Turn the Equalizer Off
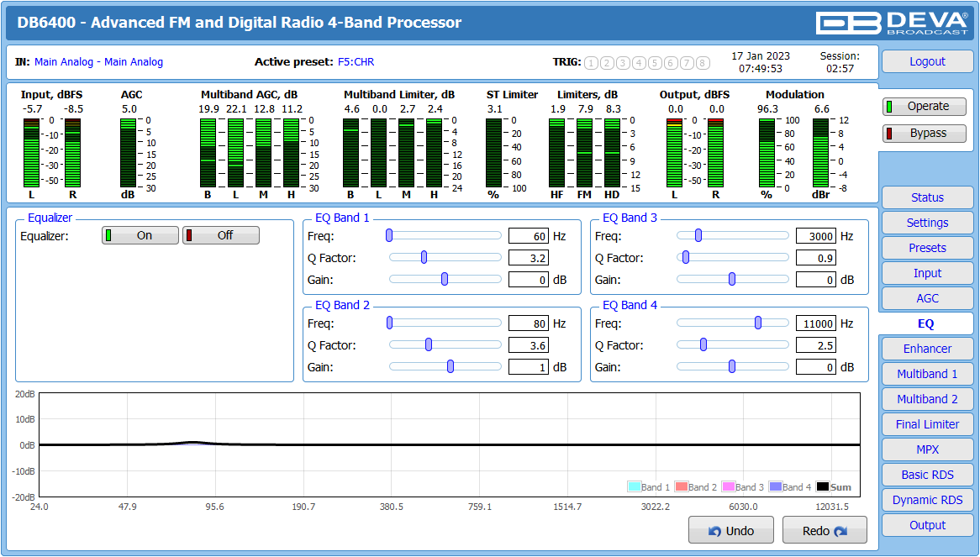 [220, 235]
